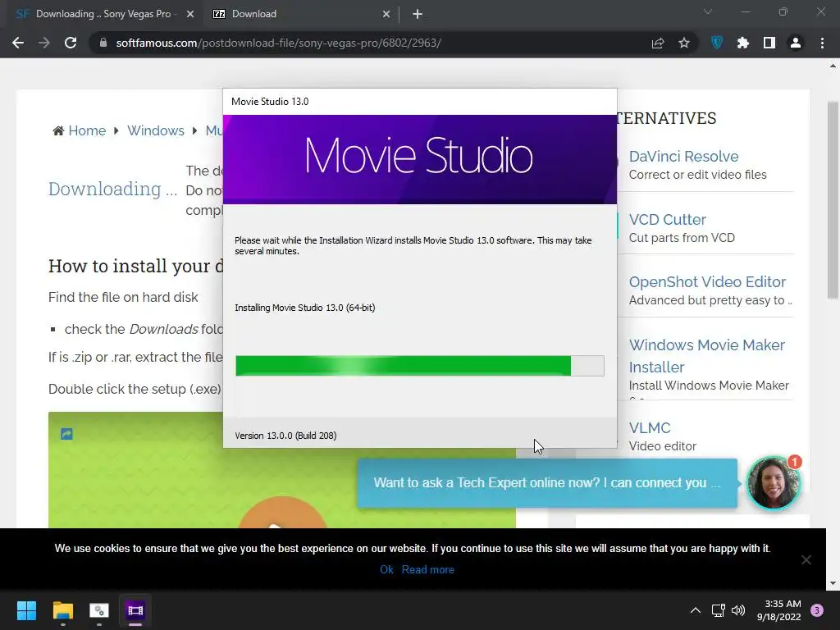Viewport: 840px width, 630px height.
Task: Click the chat agent avatar
Action: pos(773,482)
